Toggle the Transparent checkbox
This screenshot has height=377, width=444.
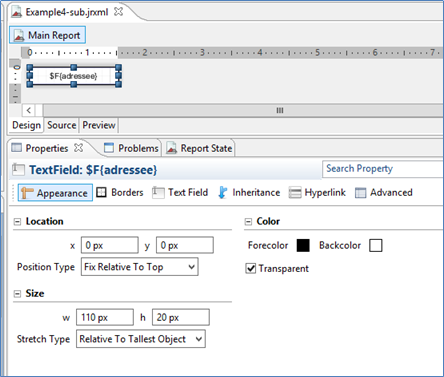(x=251, y=268)
